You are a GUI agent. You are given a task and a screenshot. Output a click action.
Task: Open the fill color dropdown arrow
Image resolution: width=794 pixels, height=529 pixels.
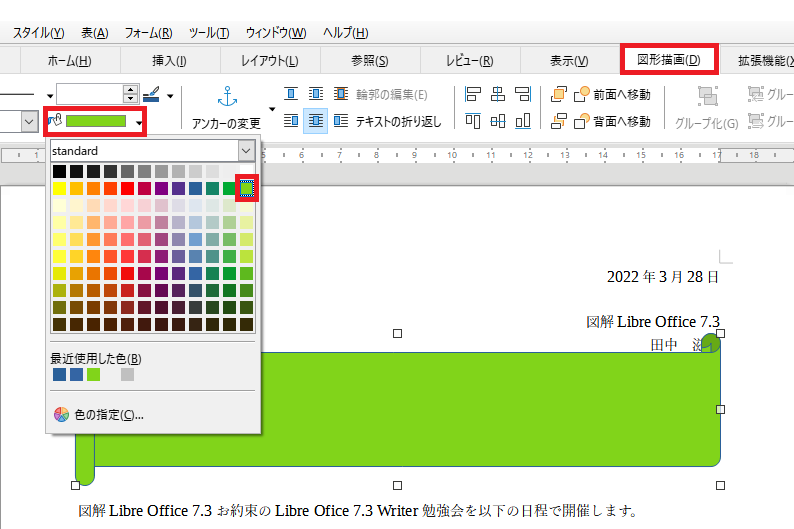pos(139,122)
